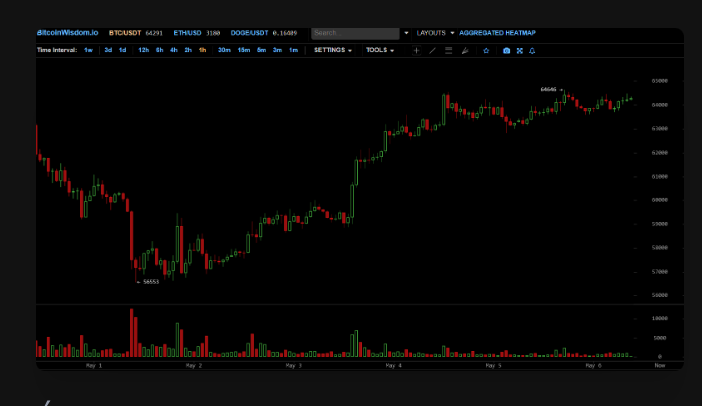Select the brush drawing tool icon
This screenshot has height=406, width=702.
(465, 50)
